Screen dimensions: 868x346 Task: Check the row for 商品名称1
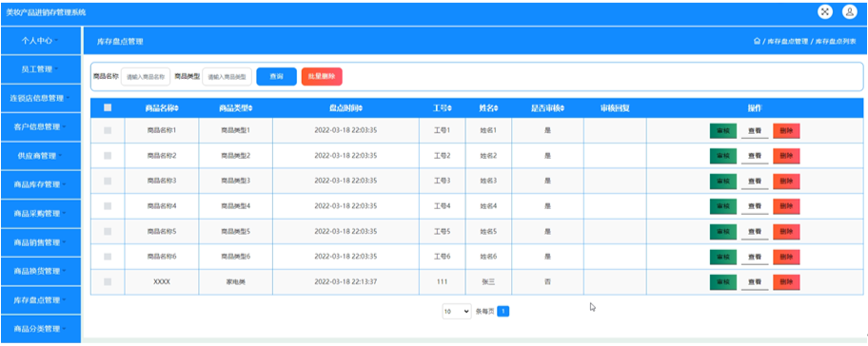[108, 130]
